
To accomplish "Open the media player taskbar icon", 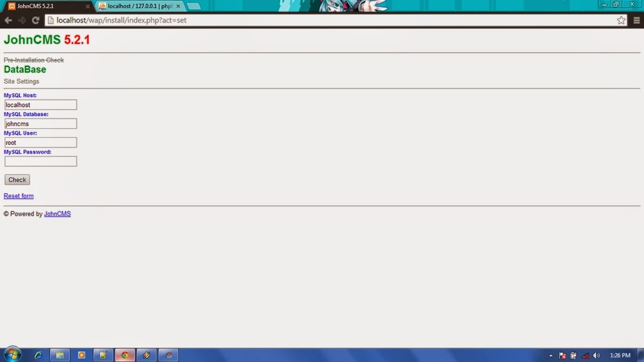I will (81, 355).
